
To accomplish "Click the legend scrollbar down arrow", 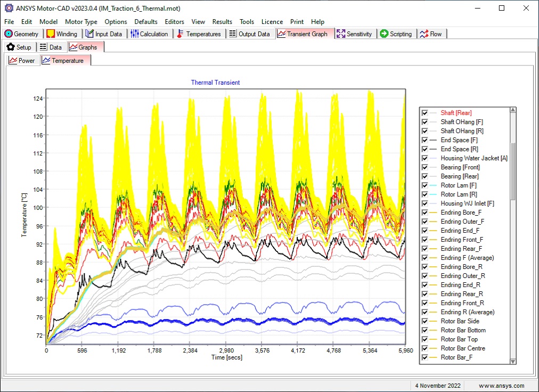I will point(513,361).
